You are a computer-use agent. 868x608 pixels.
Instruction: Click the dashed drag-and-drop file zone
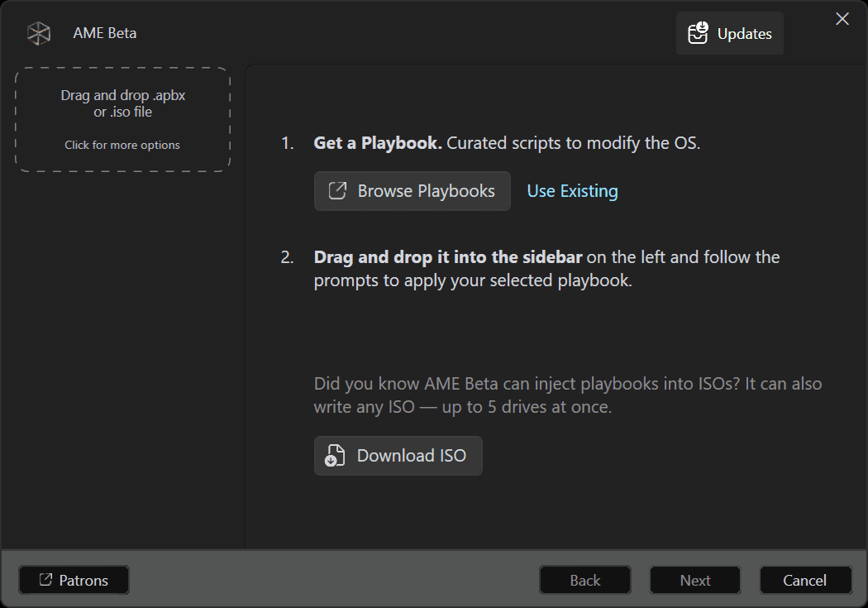click(122, 120)
